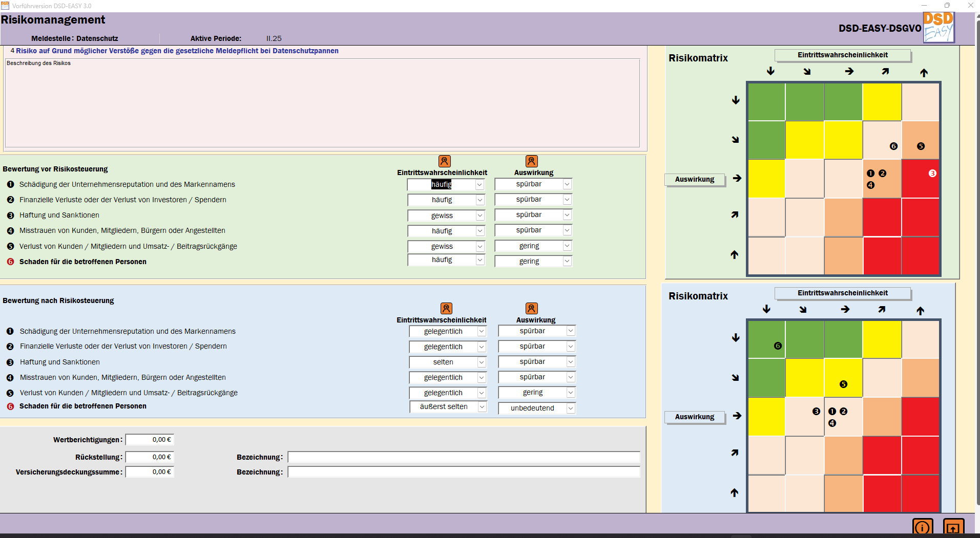The height and width of the screenshot is (538, 980).
Task: Click red cell with marker 3 in upper matrix
Action: (921, 179)
